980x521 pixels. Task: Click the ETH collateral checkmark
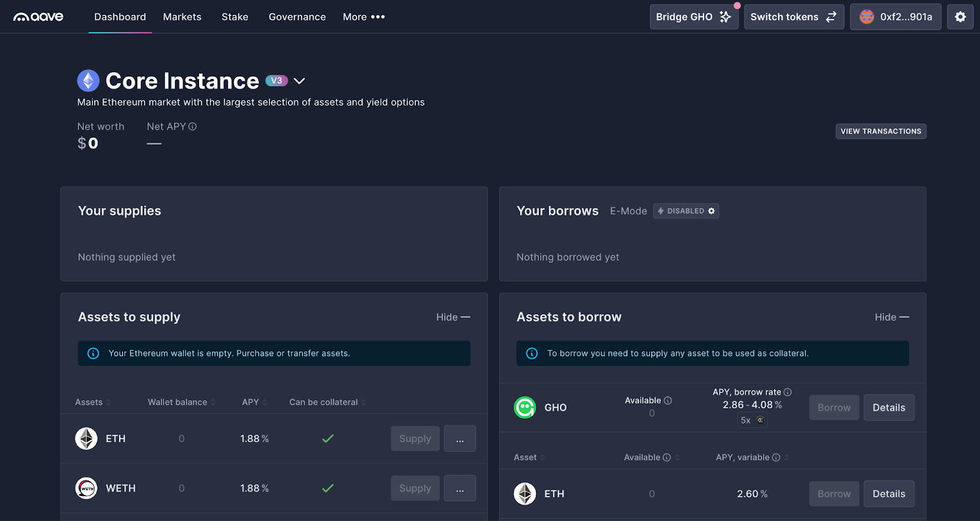click(x=328, y=438)
